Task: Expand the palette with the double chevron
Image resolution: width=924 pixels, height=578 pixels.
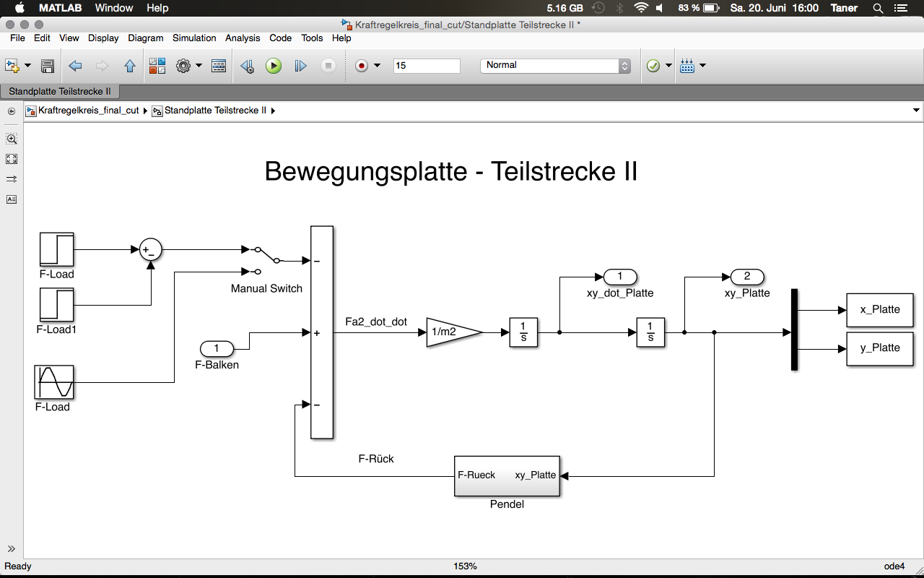Action: click(x=12, y=549)
